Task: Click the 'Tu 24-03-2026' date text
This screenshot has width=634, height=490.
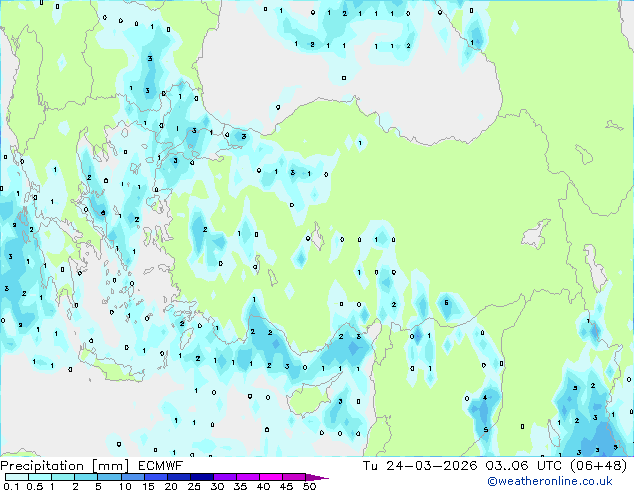Action: click(420, 466)
